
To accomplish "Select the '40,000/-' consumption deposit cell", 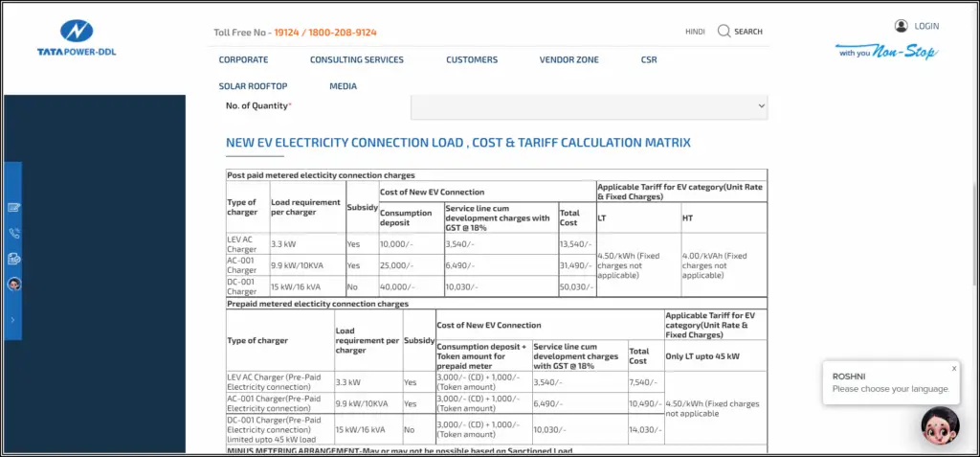I will [x=412, y=286].
